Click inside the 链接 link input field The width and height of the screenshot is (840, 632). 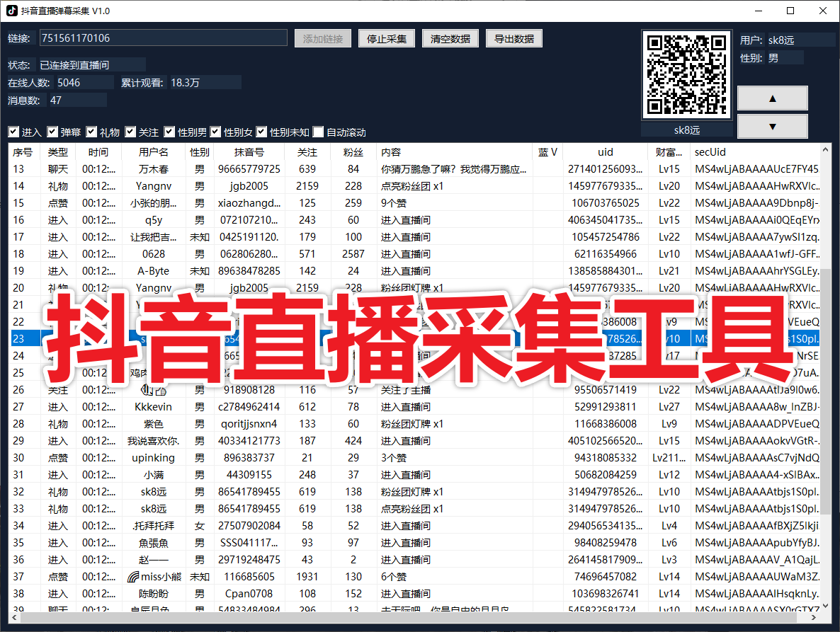coord(163,38)
